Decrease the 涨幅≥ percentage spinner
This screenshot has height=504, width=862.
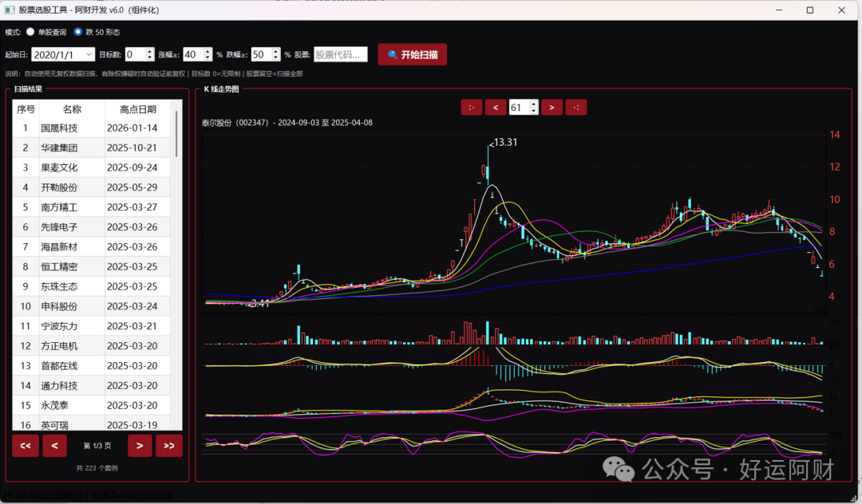point(208,57)
